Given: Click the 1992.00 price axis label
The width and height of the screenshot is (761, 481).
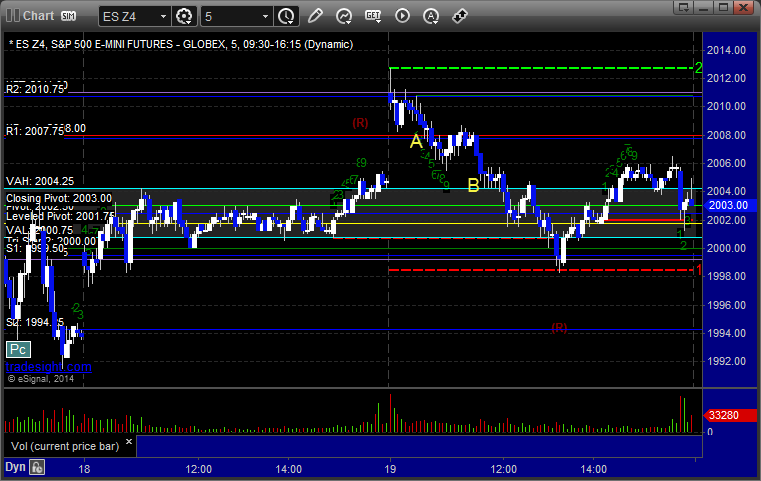Looking at the screenshot, I should pyautogui.click(x=726, y=361).
